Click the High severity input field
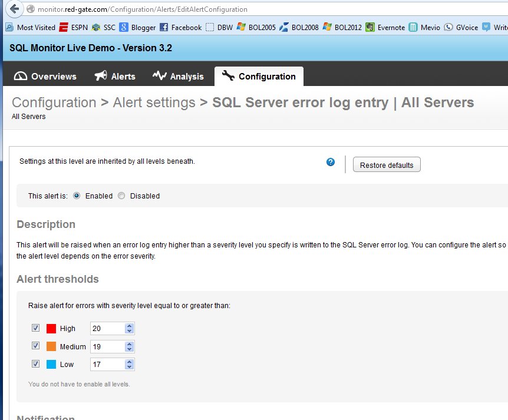 click(108, 328)
